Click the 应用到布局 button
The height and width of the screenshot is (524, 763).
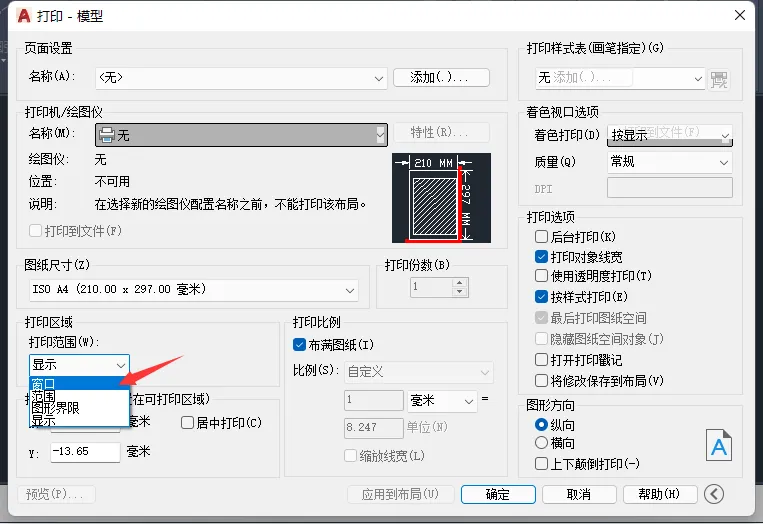400,494
